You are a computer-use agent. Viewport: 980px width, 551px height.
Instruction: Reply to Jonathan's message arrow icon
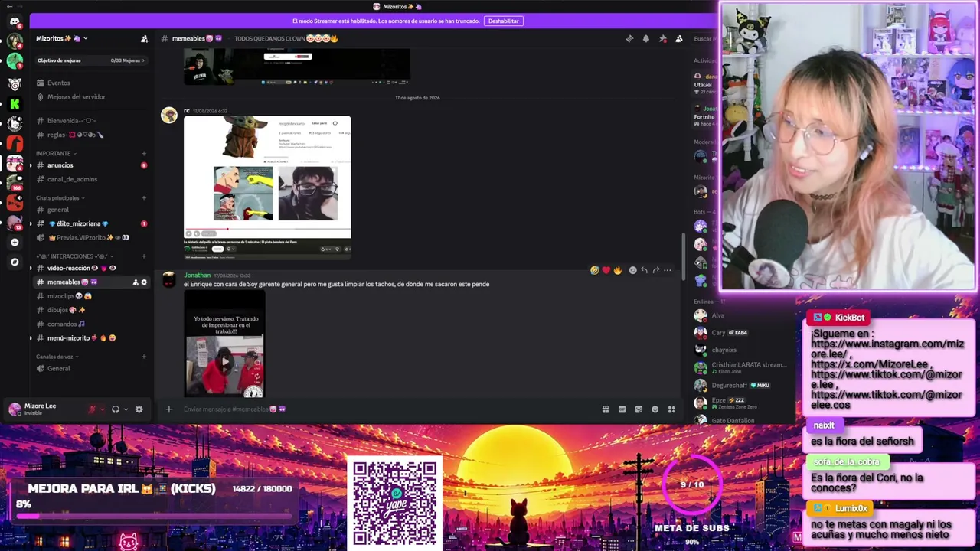(x=644, y=270)
